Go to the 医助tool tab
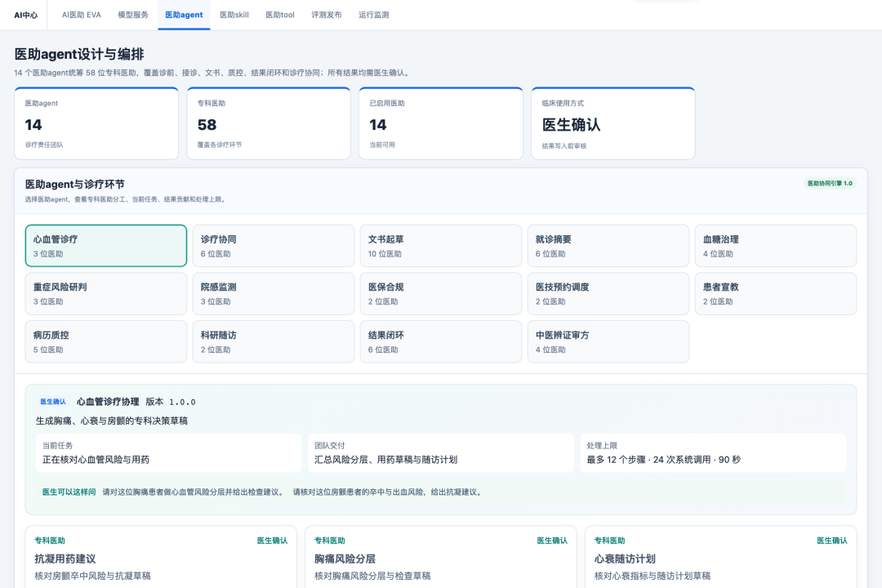The image size is (882, 588). (280, 15)
